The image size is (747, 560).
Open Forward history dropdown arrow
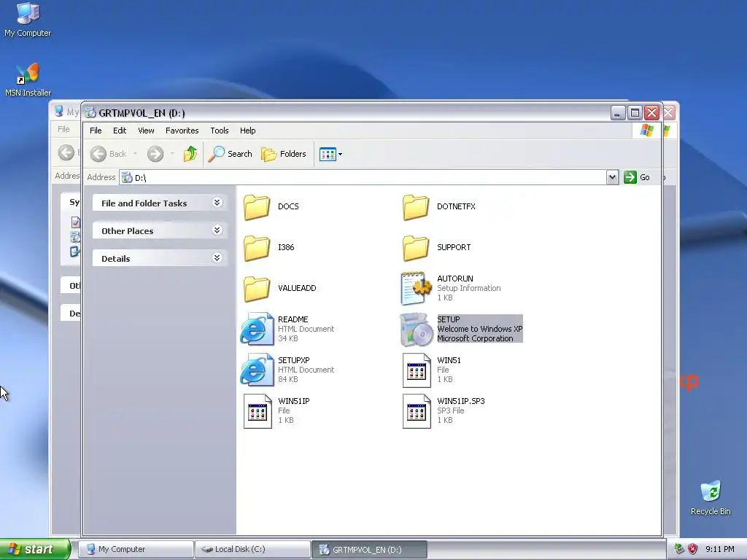pyautogui.click(x=172, y=154)
